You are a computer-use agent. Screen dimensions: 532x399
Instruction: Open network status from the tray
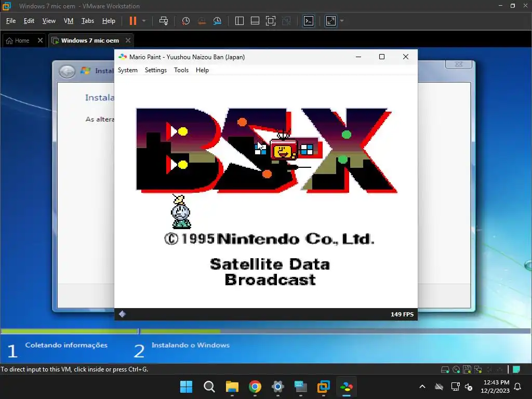pos(455,387)
